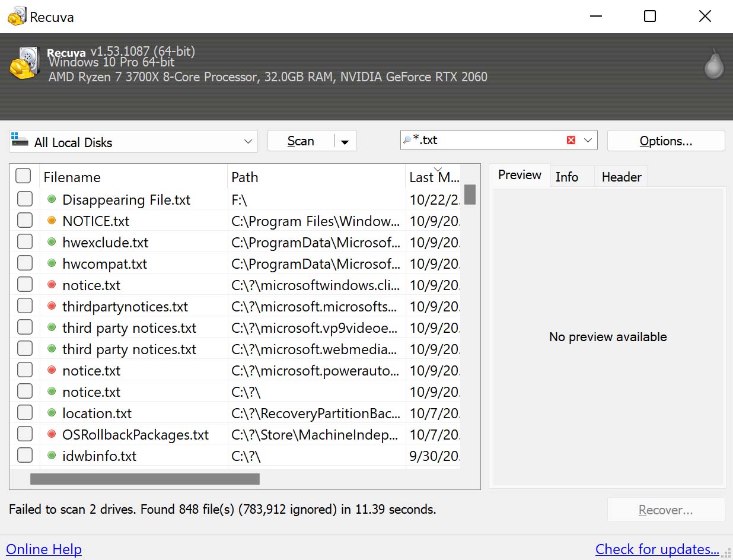This screenshot has width=733, height=560.
Task: Select the idwbinfo.txt filename
Action: coord(99,456)
